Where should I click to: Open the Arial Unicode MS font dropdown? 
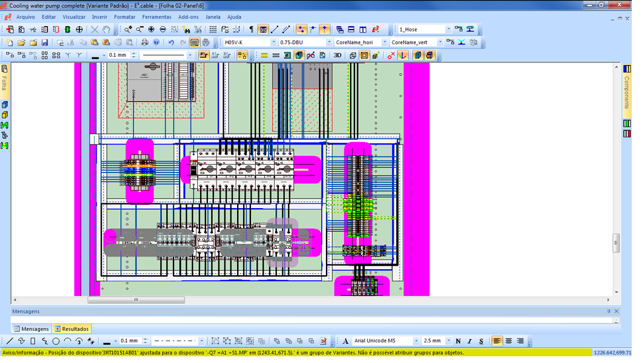(415, 341)
